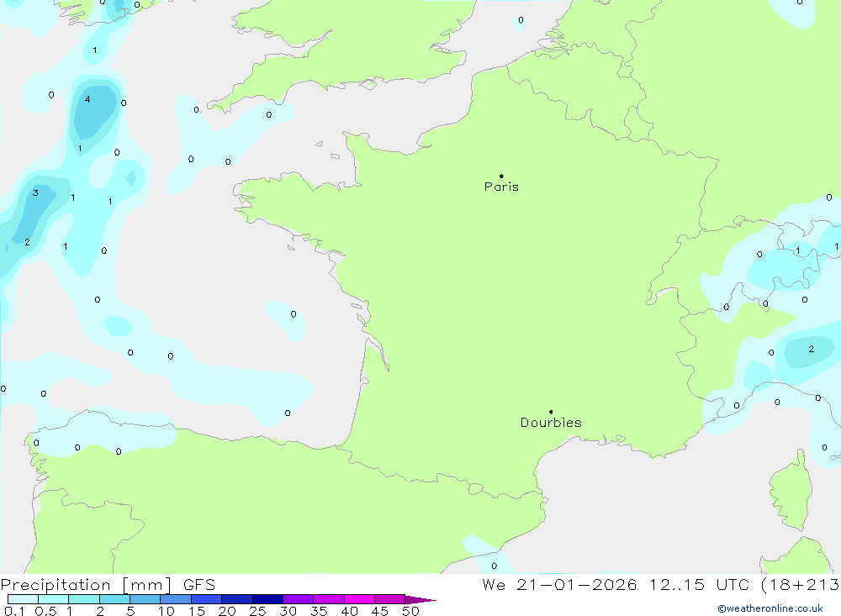Screen dimensions: 841x616
Task: Pick the 0.1–0.5 mm palest legend swatch
Action: click(x=23, y=599)
